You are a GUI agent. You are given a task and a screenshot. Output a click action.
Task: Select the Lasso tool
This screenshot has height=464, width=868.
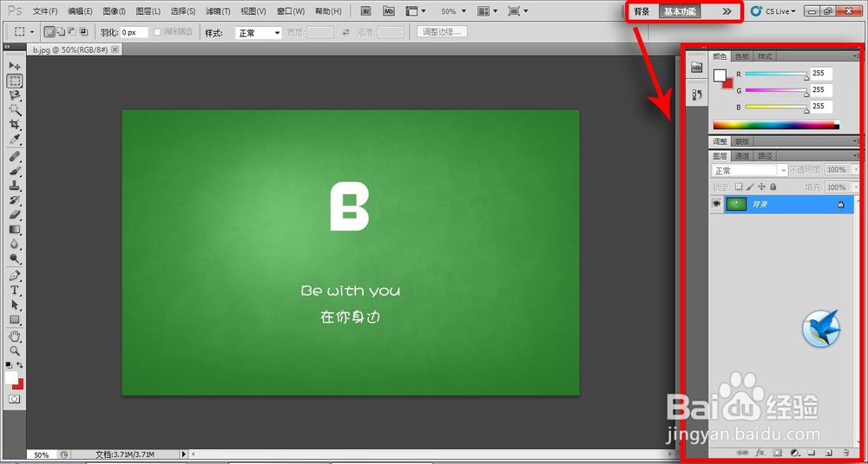tap(15, 95)
